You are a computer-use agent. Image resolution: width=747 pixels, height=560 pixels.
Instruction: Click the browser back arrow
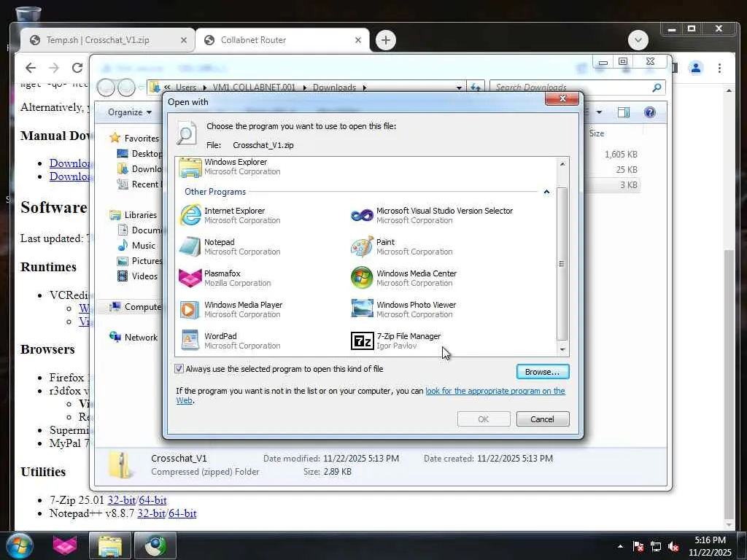click(31, 68)
